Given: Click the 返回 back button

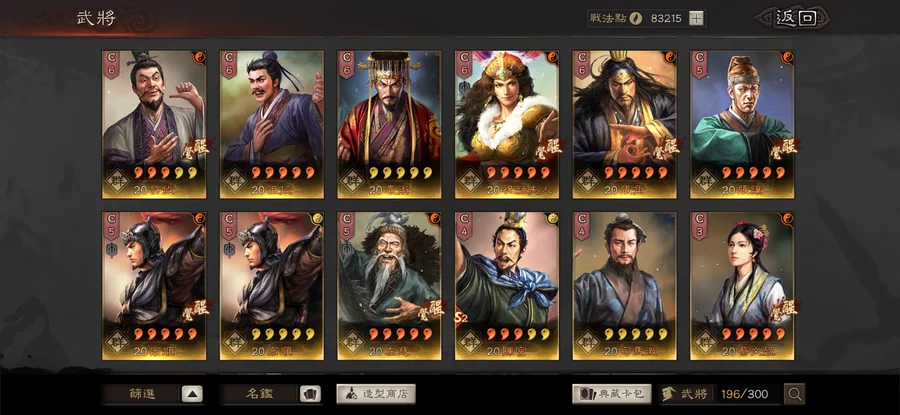Looking at the screenshot, I should 796,18.
